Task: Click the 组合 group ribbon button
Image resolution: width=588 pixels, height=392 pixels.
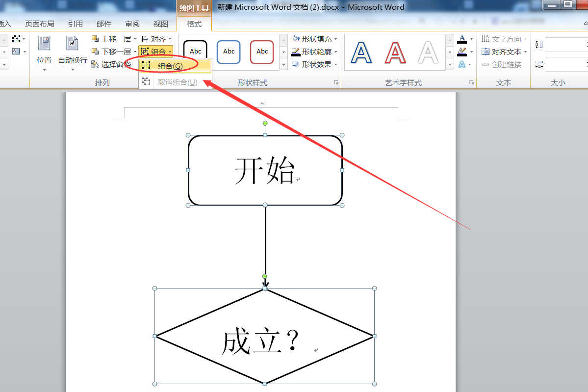Action: pos(156,52)
